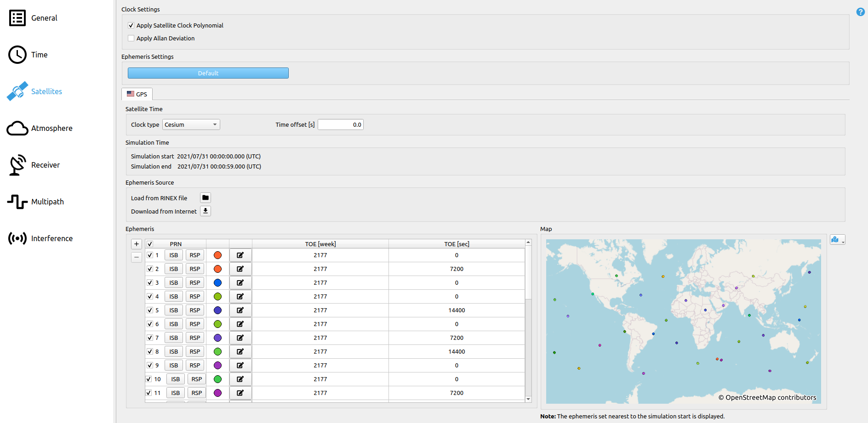Click the Download from Internet icon
Viewport: 868px width, 423px height.
tap(206, 211)
